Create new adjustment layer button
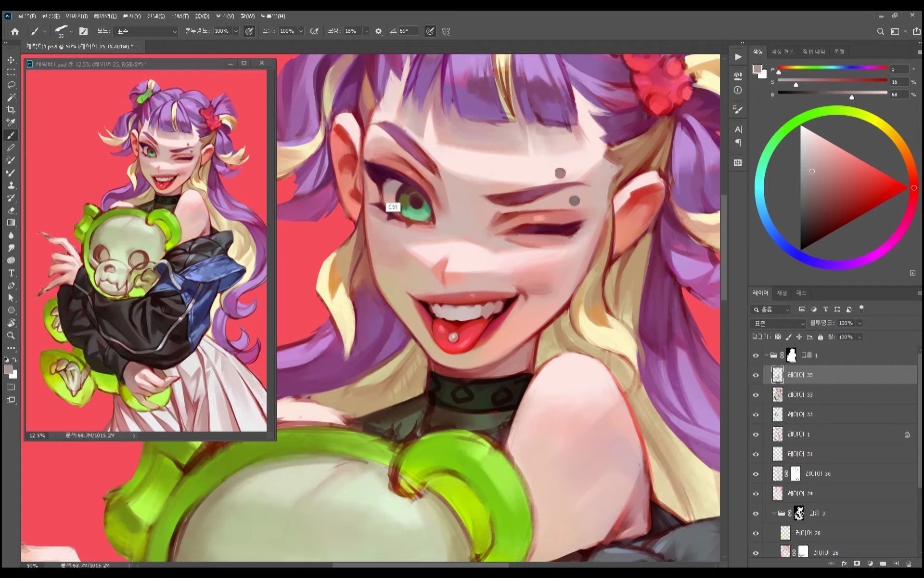Screen dimensions: 924x578 point(870,563)
